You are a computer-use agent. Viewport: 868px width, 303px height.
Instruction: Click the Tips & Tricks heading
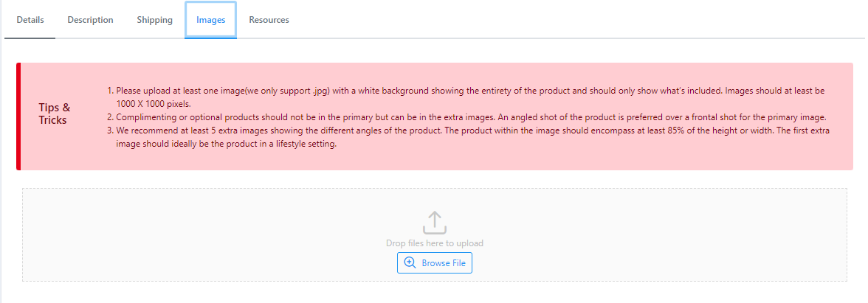point(55,114)
